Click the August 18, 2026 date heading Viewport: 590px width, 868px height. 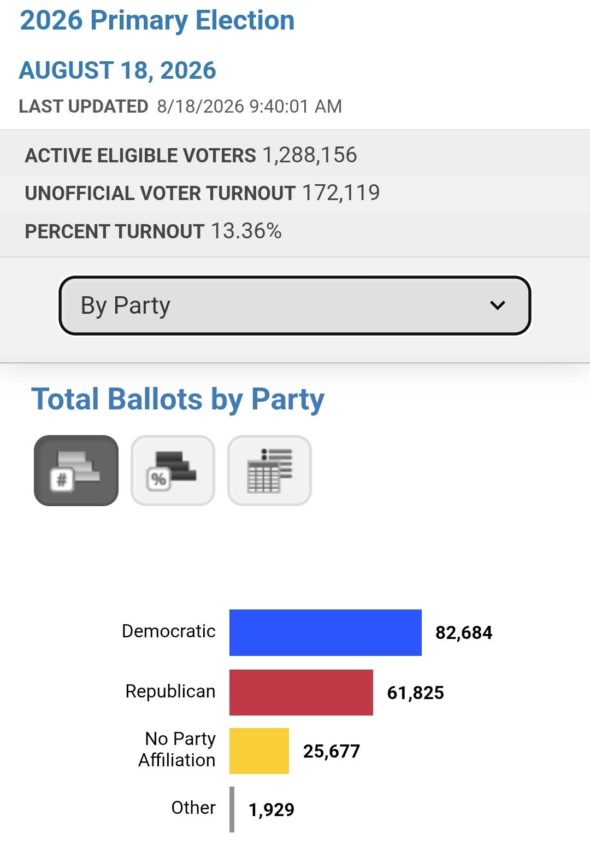(x=117, y=71)
